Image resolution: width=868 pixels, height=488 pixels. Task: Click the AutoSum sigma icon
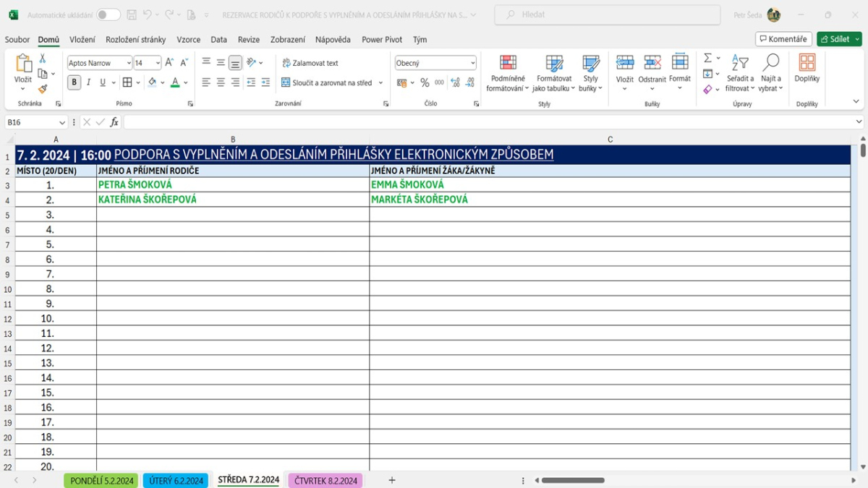pyautogui.click(x=707, y=58)
